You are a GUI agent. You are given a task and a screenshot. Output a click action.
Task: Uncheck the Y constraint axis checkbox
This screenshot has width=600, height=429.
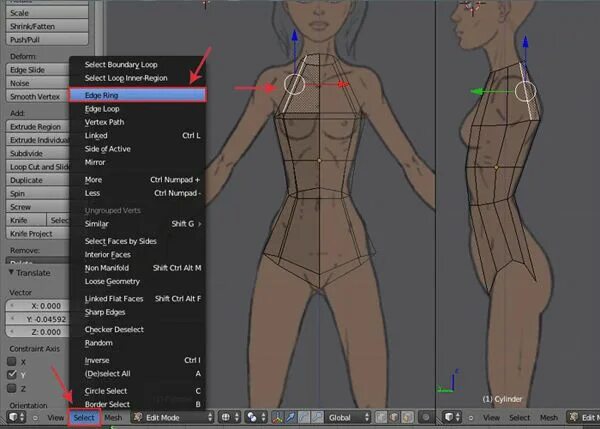[12, 374]
